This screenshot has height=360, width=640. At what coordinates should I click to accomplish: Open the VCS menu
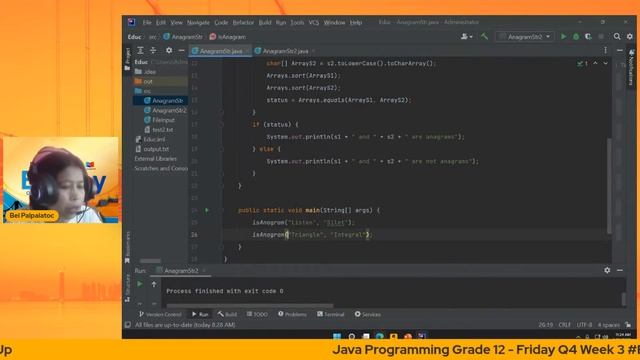pos(313,22)
